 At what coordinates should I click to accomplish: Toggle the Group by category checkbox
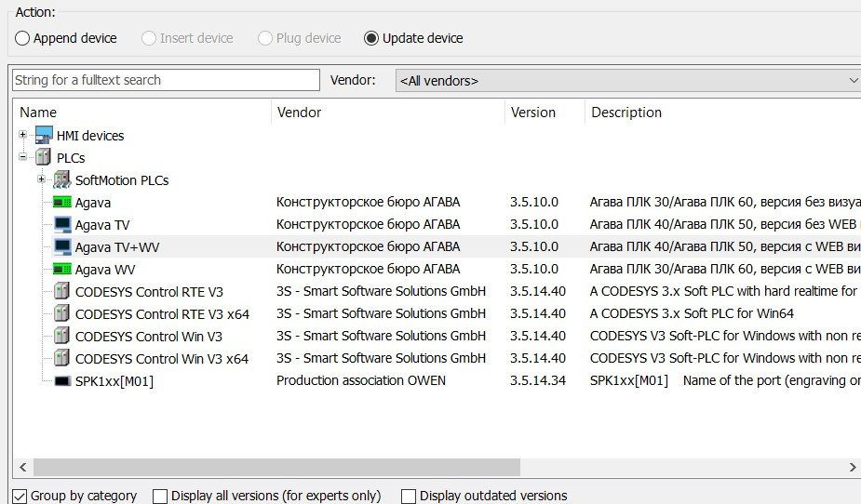coord(20,497)
